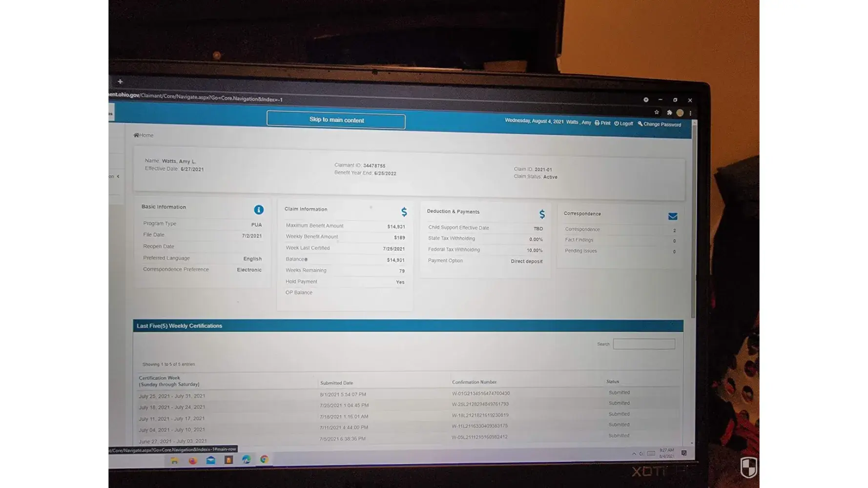Switch to Chrome on the taskbar
868x488 pixels.
[264, 460]
